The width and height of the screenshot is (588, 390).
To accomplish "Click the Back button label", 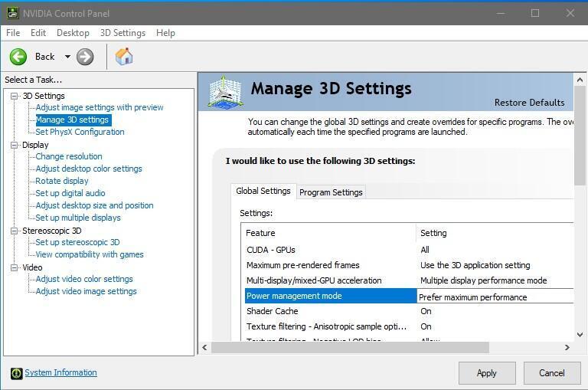I will click(44, 57).
